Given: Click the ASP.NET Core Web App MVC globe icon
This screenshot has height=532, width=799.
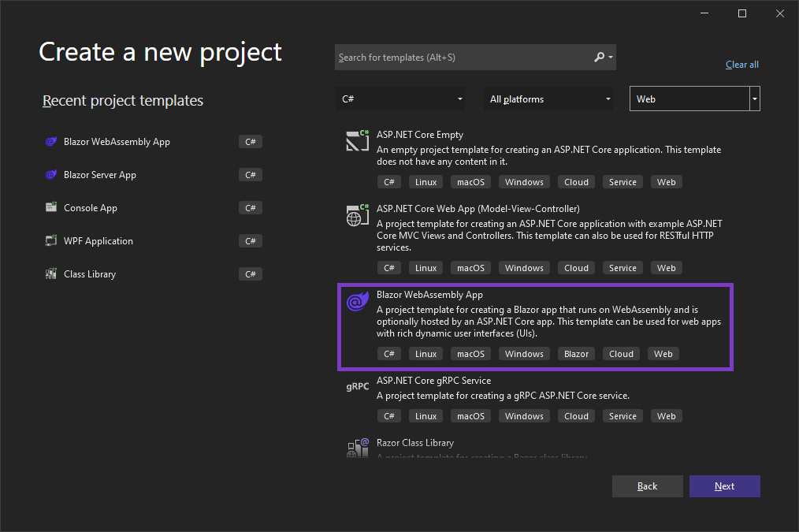Looking at the screenshot, I should pyautogui.click(x=358, y=214).
